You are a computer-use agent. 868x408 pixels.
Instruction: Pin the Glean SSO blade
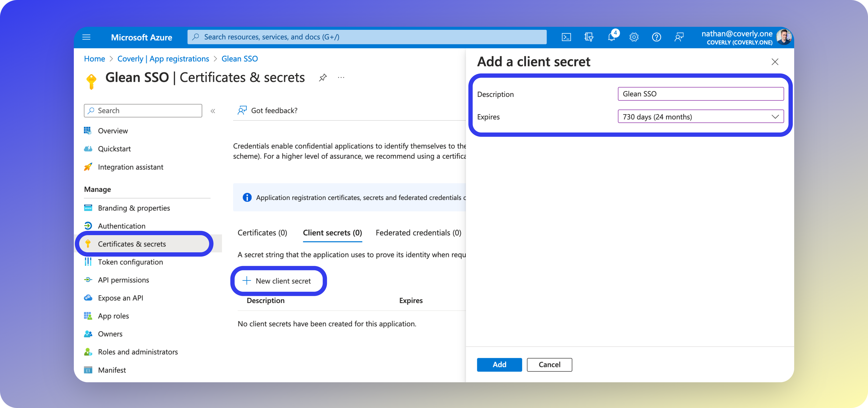click(323, 78)
